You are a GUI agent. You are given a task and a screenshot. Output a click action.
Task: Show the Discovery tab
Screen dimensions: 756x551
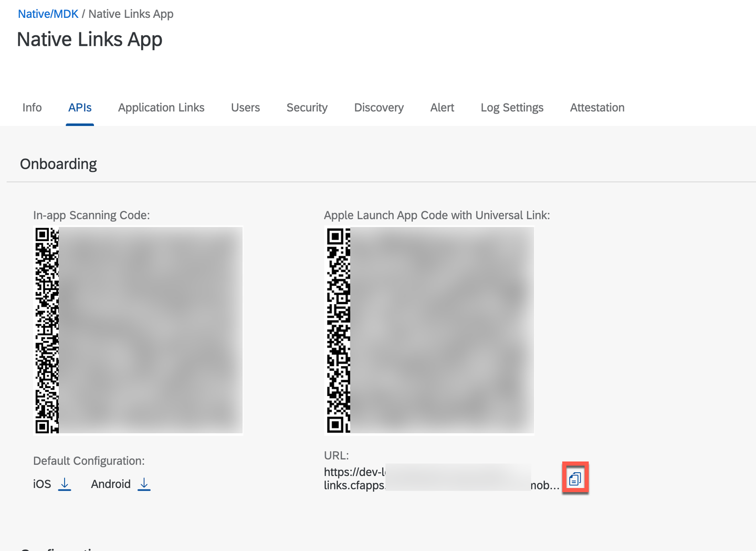click(x=379, y=108)
